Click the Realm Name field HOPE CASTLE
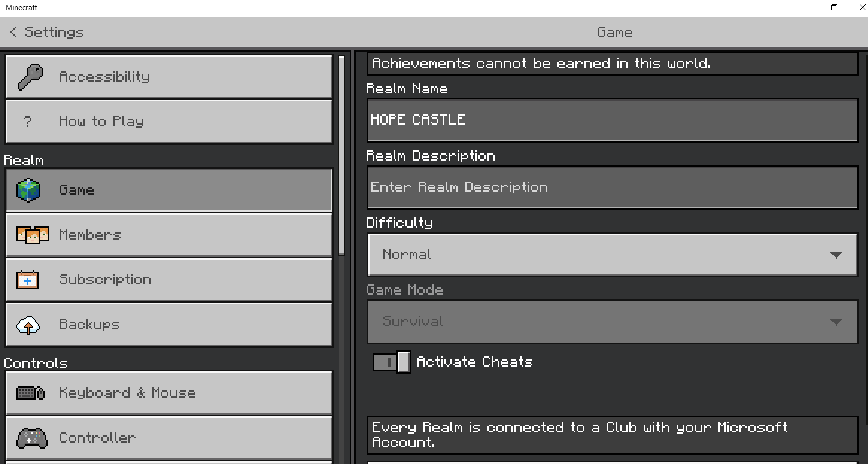The image size is (868, 464). [612, 120]
